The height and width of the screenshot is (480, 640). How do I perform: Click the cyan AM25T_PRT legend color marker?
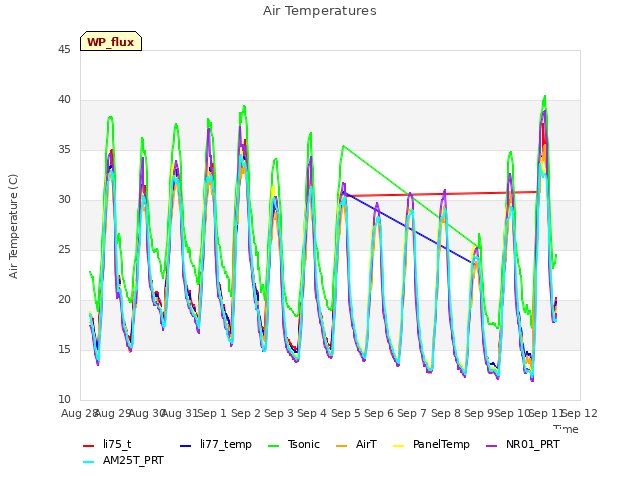tap(89, 462)
